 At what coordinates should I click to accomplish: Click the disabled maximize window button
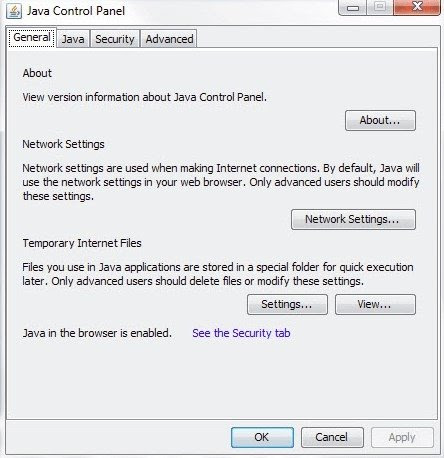(380, 7)
